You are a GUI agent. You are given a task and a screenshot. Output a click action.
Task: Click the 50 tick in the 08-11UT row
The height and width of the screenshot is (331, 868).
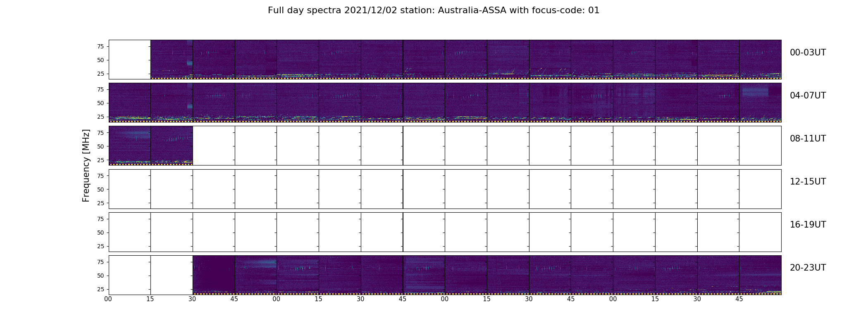100,146
